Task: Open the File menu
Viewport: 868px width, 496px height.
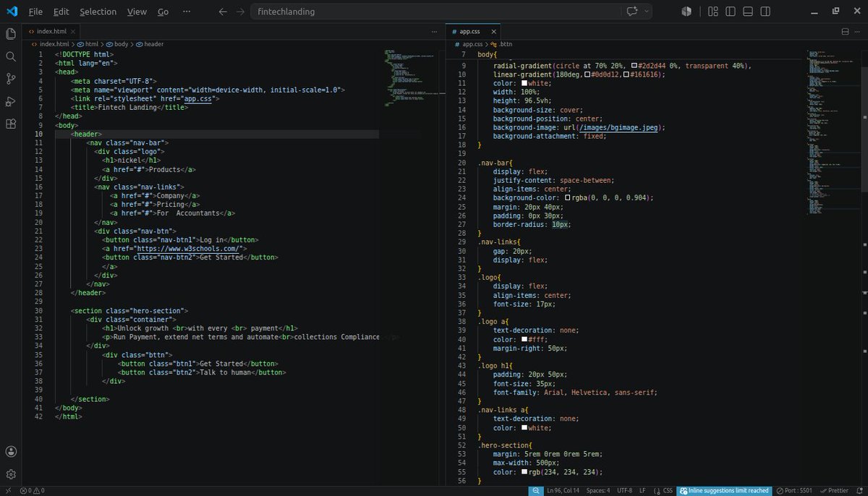Action: tap(35, 12)
